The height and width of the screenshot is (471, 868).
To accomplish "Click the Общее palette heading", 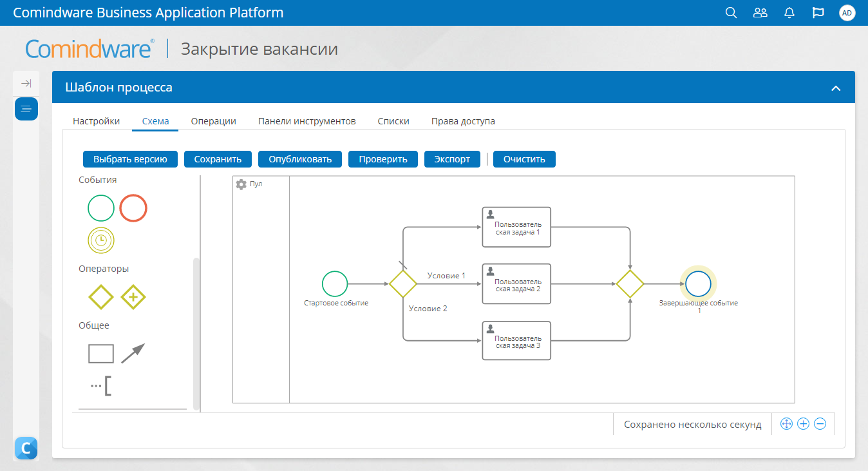I will (94, 325).
